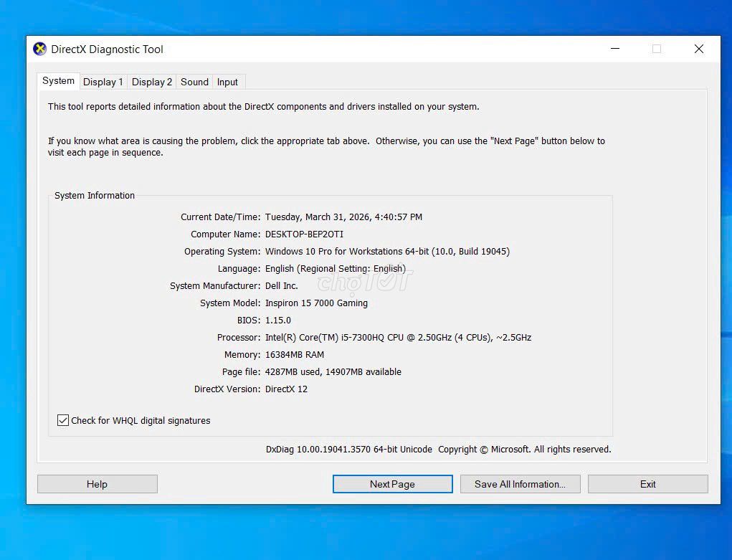The image size is (732, 560).
Task: Open the Display 1 tab
Action: point(103,82)
